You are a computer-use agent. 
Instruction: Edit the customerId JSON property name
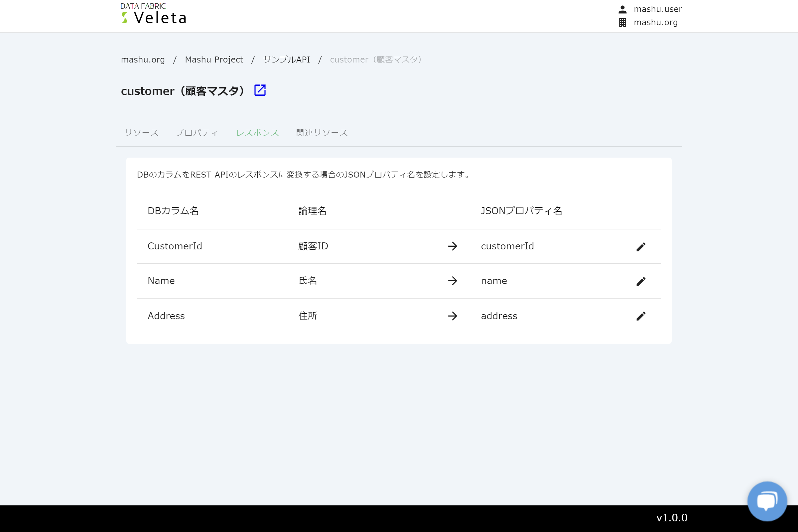tap(641, 247)
